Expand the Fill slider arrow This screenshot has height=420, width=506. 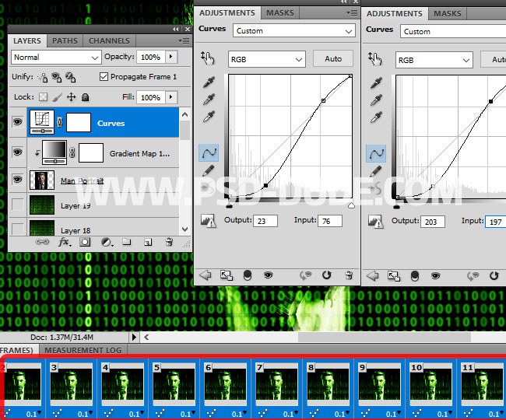click(170, 97)
